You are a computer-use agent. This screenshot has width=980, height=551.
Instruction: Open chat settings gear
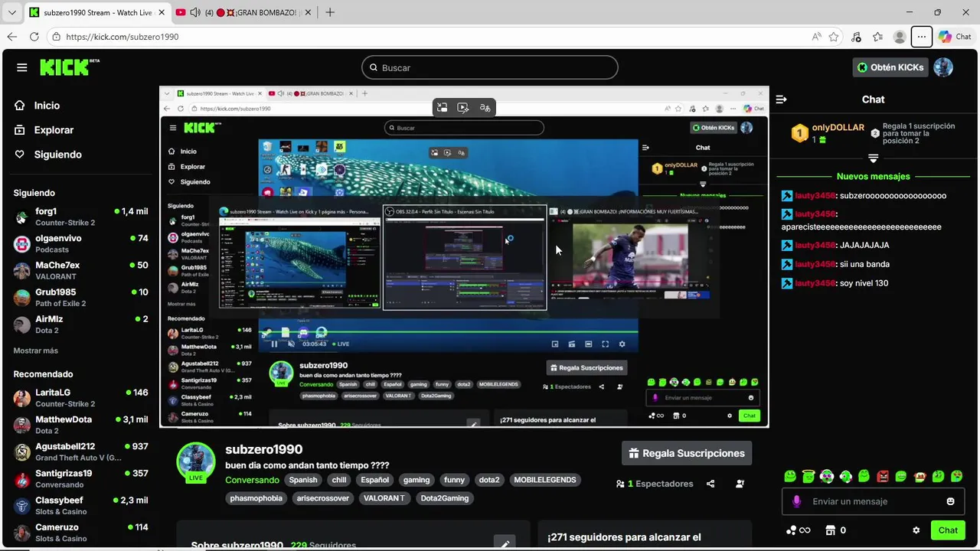click(x=916, y=530)
